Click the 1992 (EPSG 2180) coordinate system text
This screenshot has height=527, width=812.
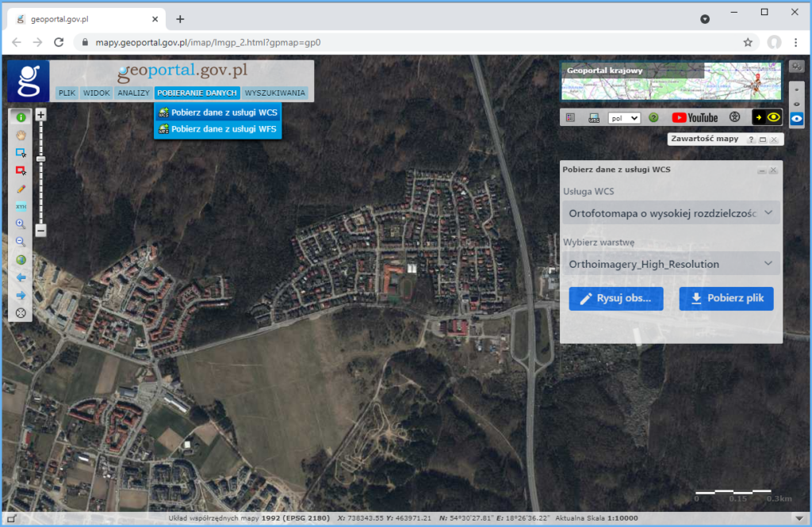click(x=295, y=518)
